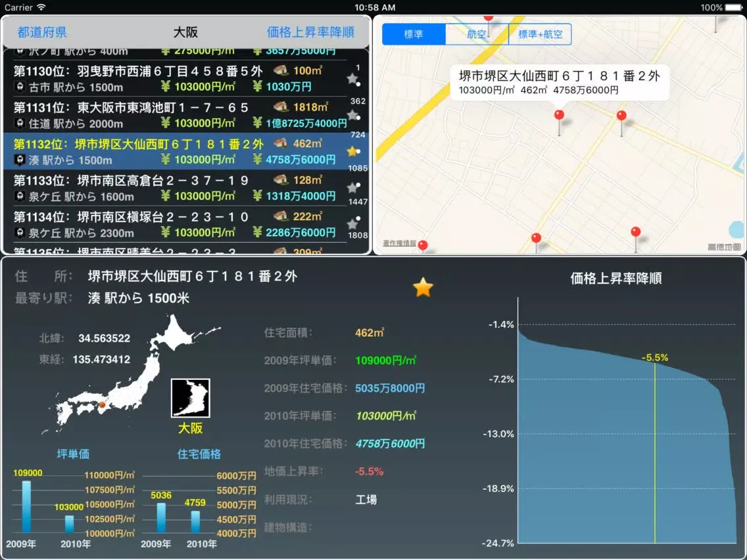This screenshot has width=747, height=560.
Task: Toggle gold favorite star on row 第1132位
Action: click(x=352, y=152)
